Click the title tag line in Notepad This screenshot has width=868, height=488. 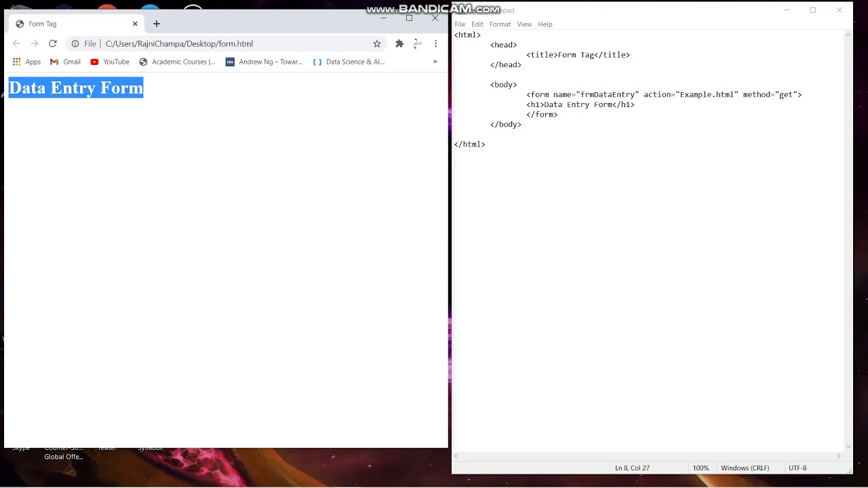(x=578, y=55)
